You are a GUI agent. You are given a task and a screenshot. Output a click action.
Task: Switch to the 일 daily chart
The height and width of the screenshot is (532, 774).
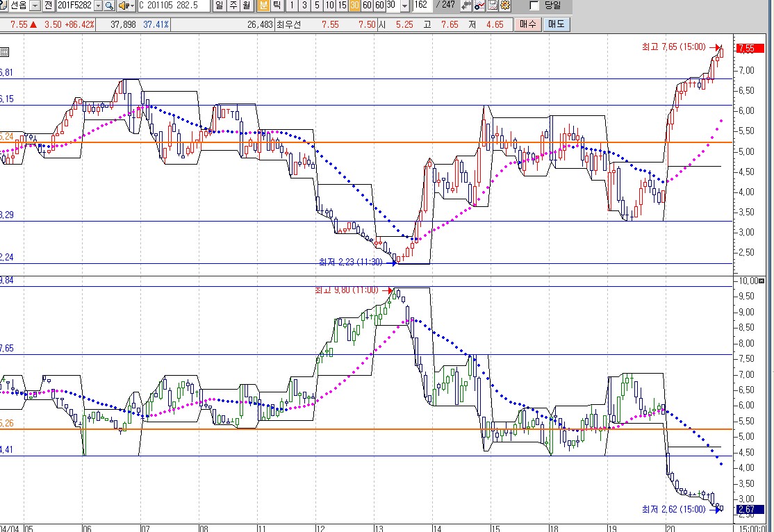(219, 6)
